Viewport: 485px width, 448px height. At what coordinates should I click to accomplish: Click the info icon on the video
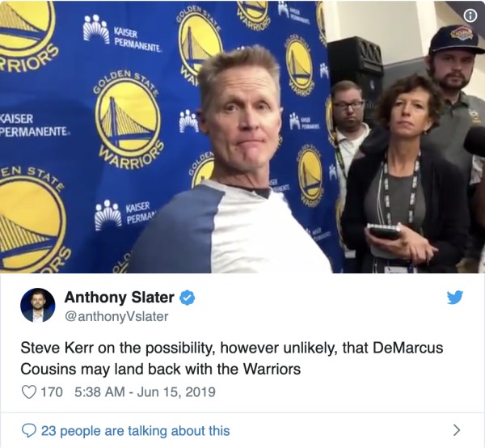pos(470,15)
